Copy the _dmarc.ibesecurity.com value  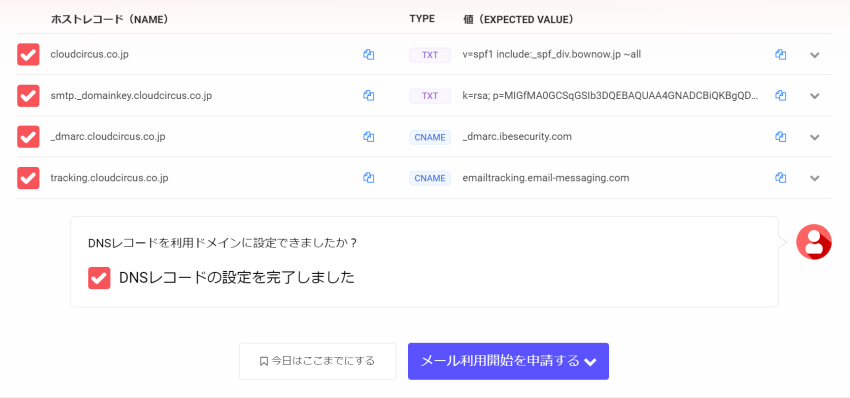point(781,137)
